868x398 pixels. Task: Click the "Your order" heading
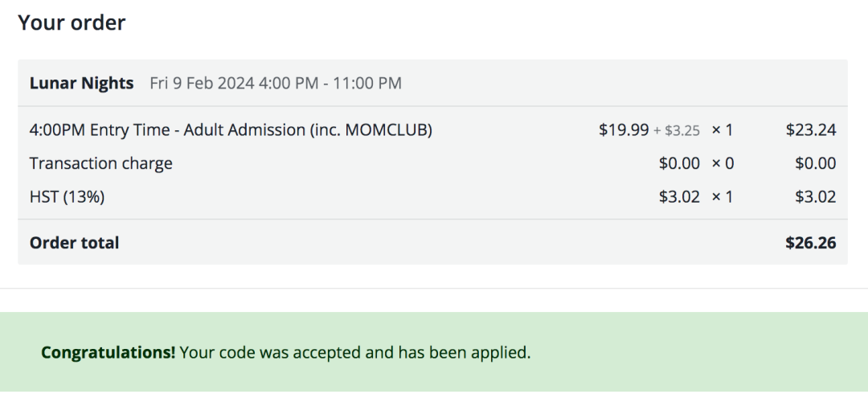point(72,23)
